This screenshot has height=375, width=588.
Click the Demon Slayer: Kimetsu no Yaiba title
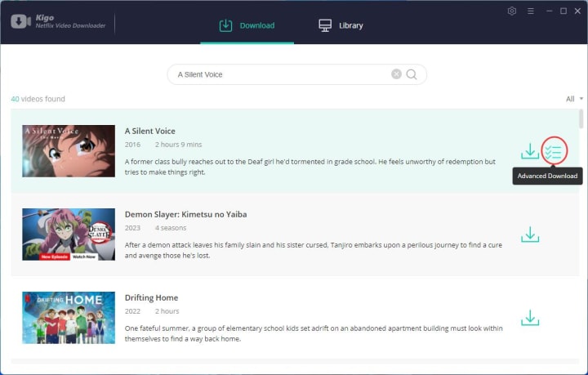click(185, 215)
